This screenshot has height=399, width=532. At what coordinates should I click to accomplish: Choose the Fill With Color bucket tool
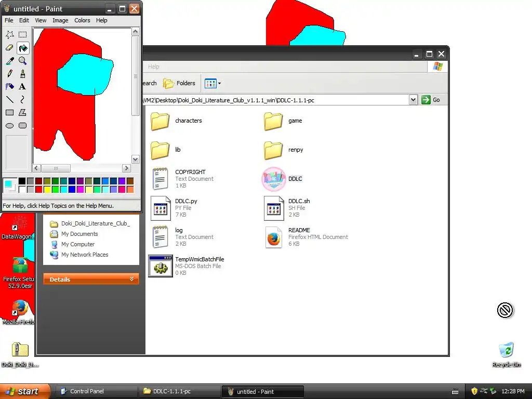[x=23, y=48]
